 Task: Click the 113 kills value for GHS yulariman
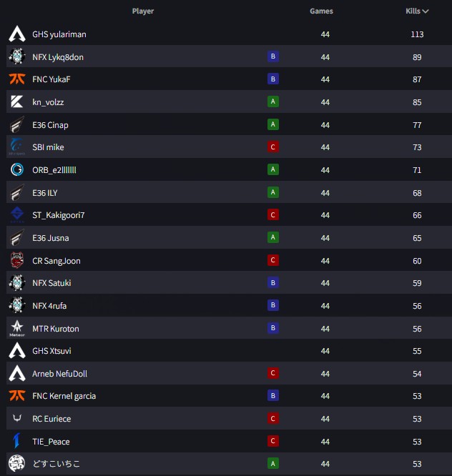click(417, 34)
